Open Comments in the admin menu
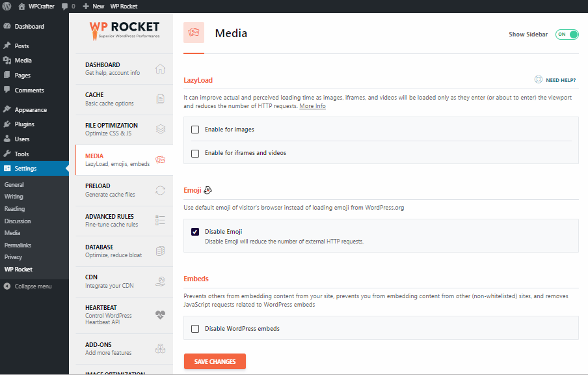This screenshot has height=375, width=588. point(34,90)
